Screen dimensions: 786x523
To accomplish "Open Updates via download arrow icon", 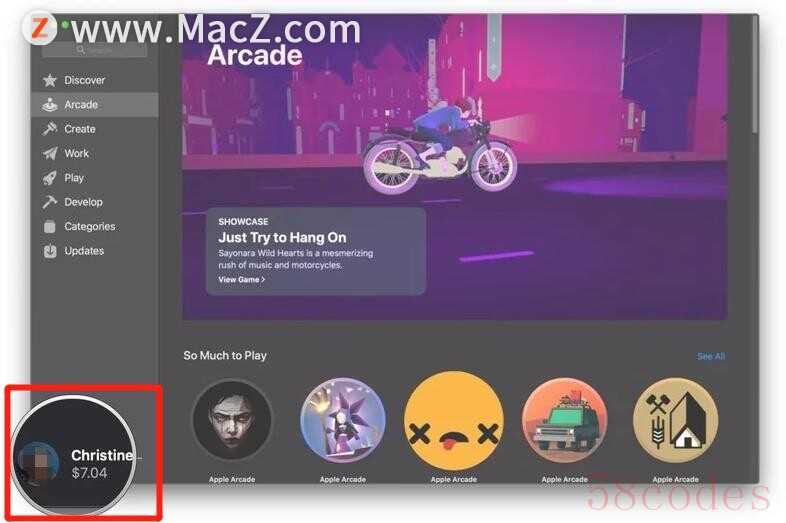I will point(50,251).
